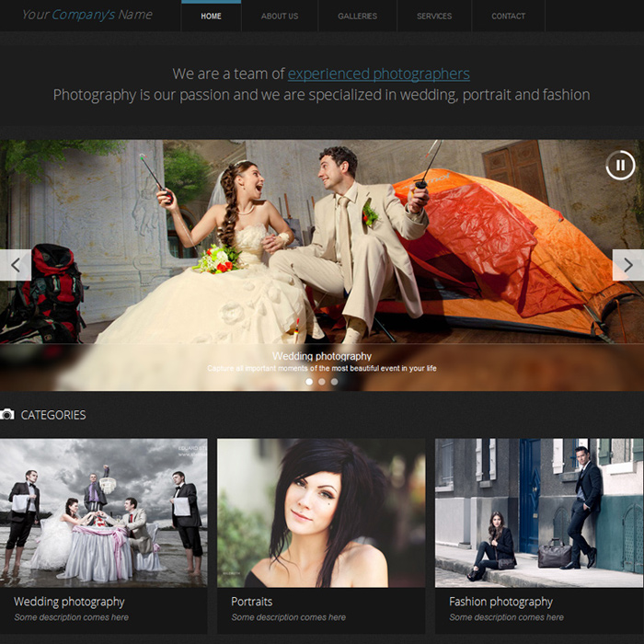Viewport: 644px width, 644px height.
Task: Open the Home menu item
Action: pos(211,16)
